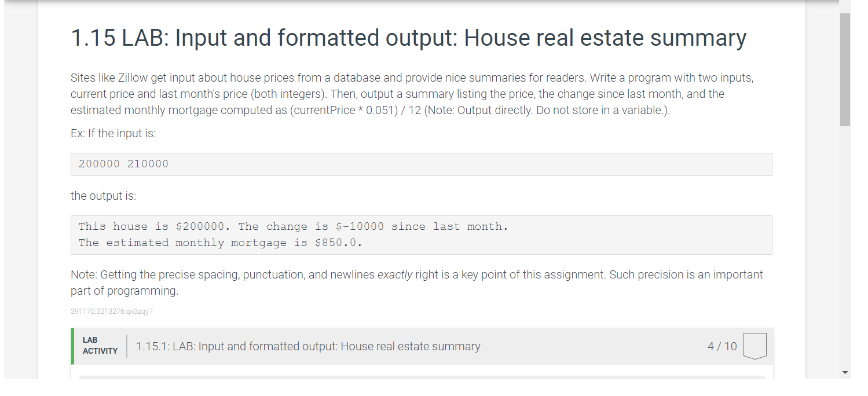Click the italicized word exactly in the note
The height and width of the screenshot is (396, 868).
coord(395,274)
